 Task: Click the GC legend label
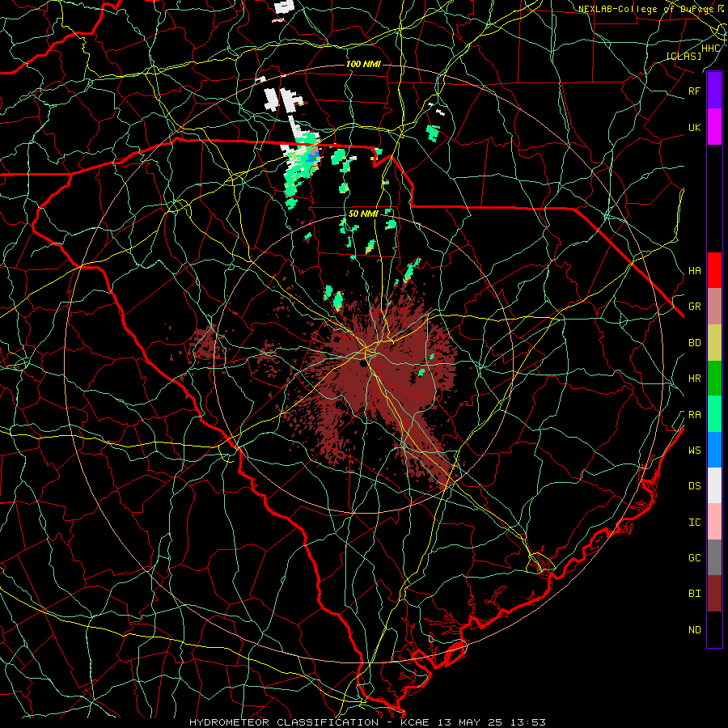tap(694, 557)
